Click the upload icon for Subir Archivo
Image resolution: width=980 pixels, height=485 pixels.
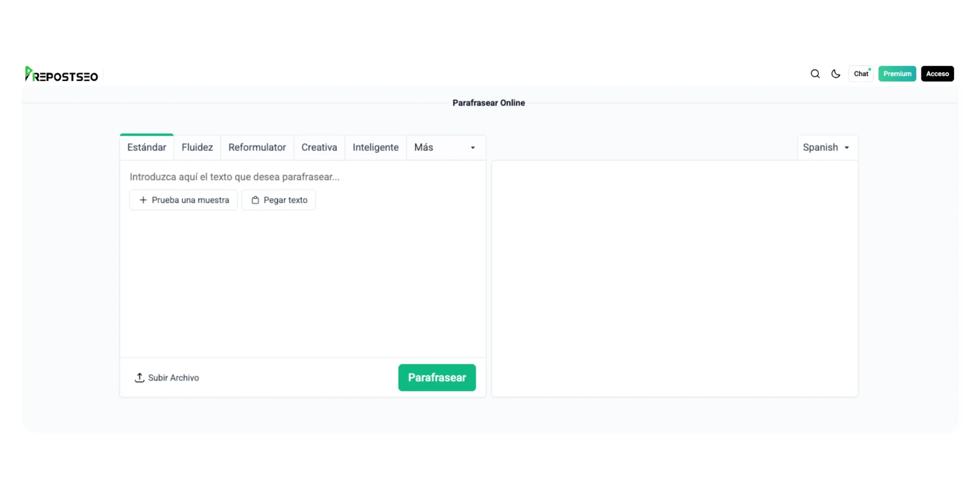point(139,377)
